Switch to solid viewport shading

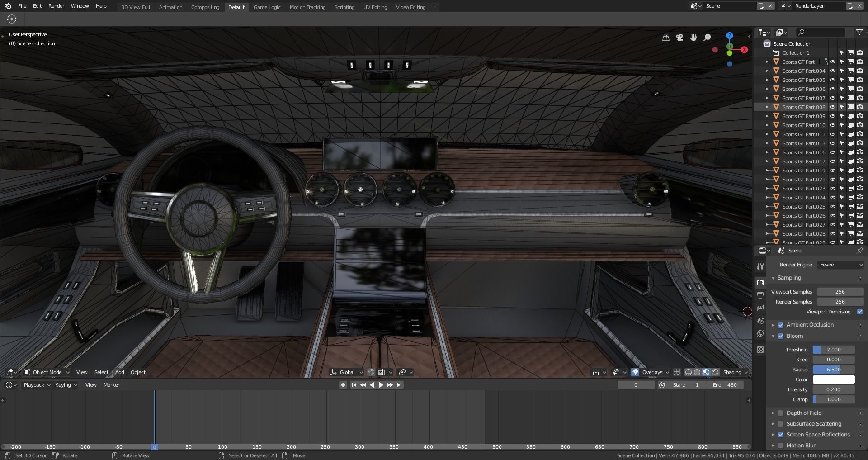(x=697, y=372)
